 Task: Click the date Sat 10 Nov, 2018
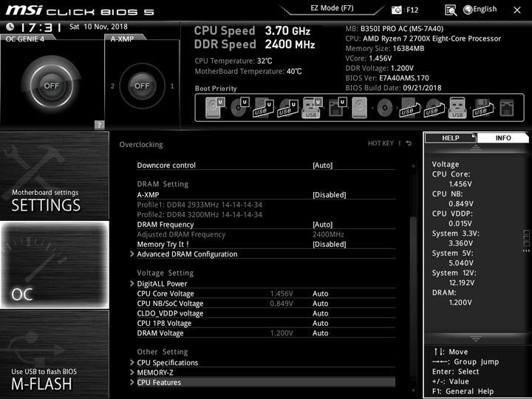tap(98, 27)
